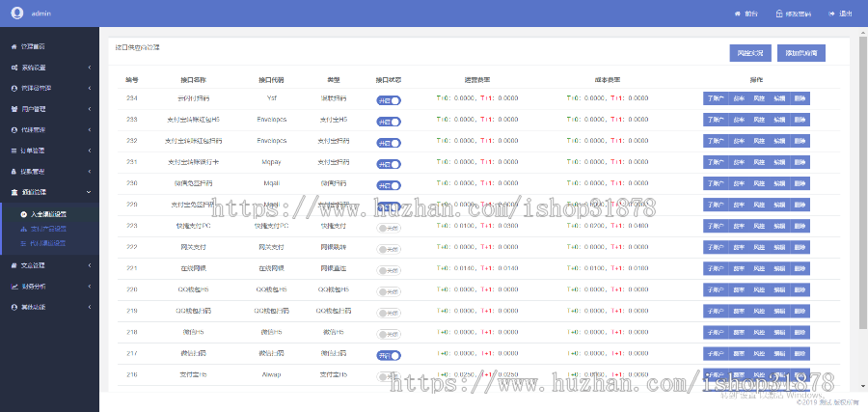Expand 订单管理 using its sidebar chevron
Image resolution: width=868 pixels, height=412 pixels.
click(x=90, y=151)
